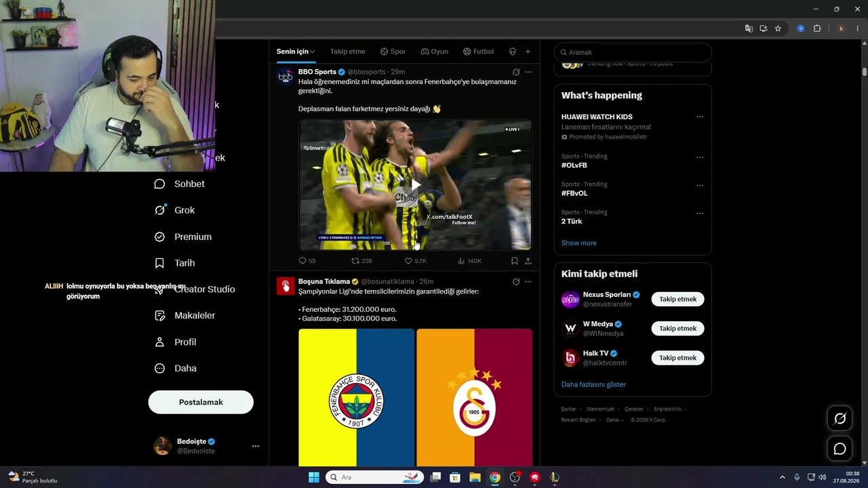Open the Windows Start menu
This screenshot has width=868, height=488.
click(314, 477)
